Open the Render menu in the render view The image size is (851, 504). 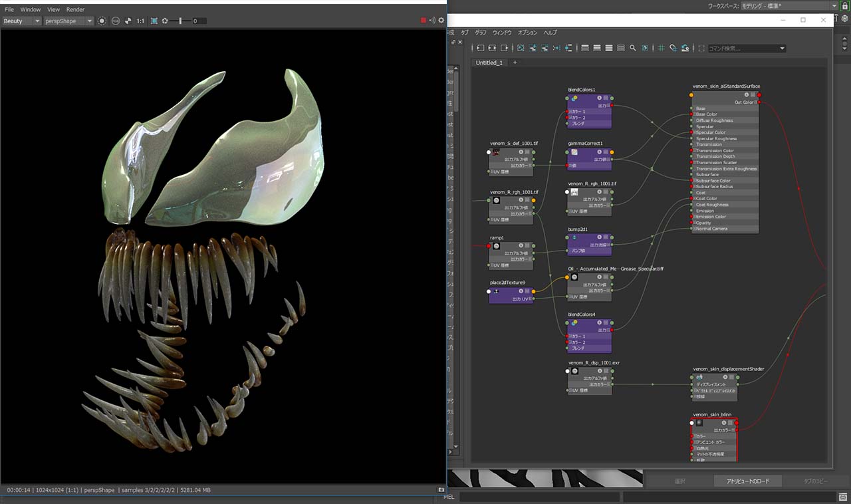(75, 10)
